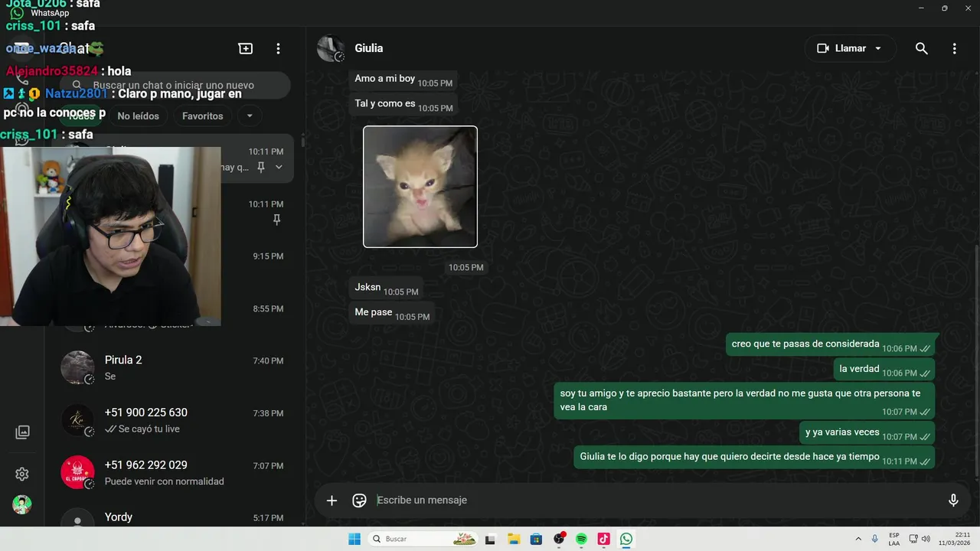Click the 'Giulia te lo digo porque' message
The image size is (980, 551).
[x=754, y=458]
